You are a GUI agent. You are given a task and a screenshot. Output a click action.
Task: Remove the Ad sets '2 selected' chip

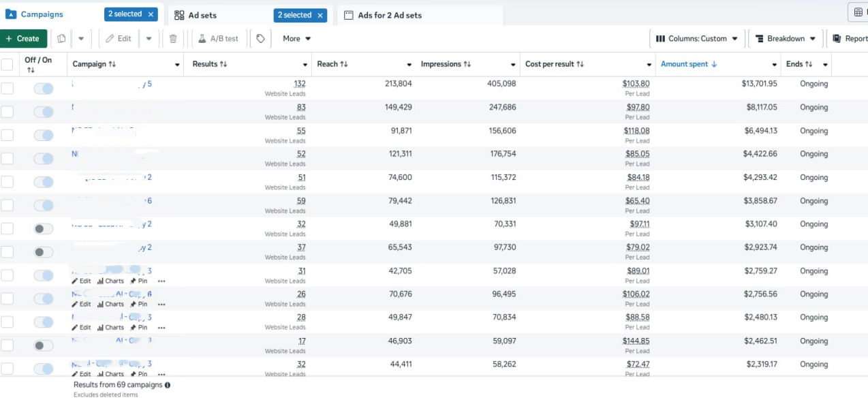click(x=320, y=14)
